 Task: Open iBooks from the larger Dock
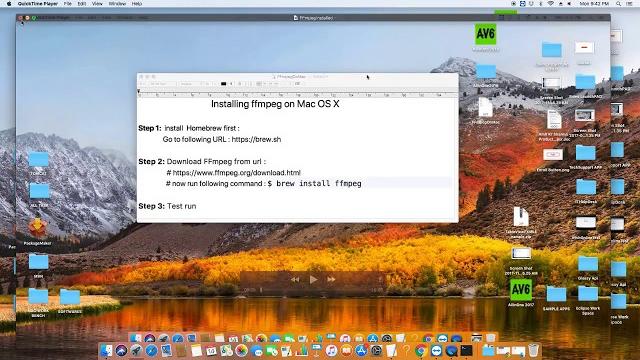[346, 350]
